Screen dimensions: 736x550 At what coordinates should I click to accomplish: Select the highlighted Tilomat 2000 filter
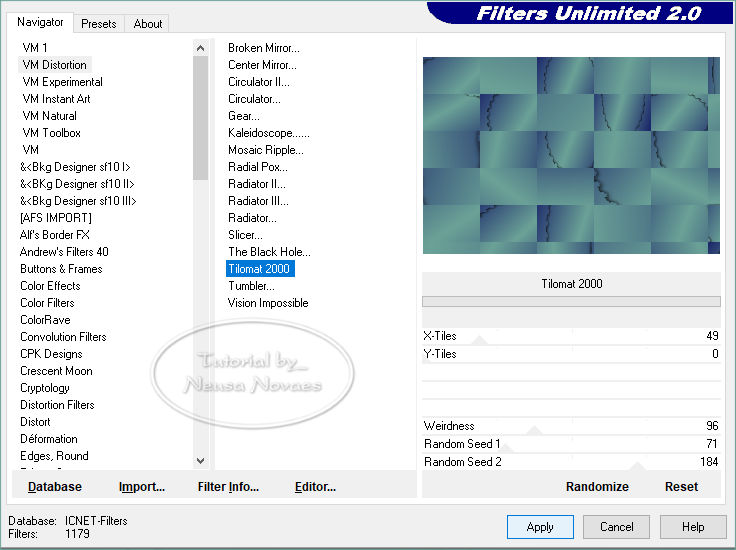(x=260, y=269)
